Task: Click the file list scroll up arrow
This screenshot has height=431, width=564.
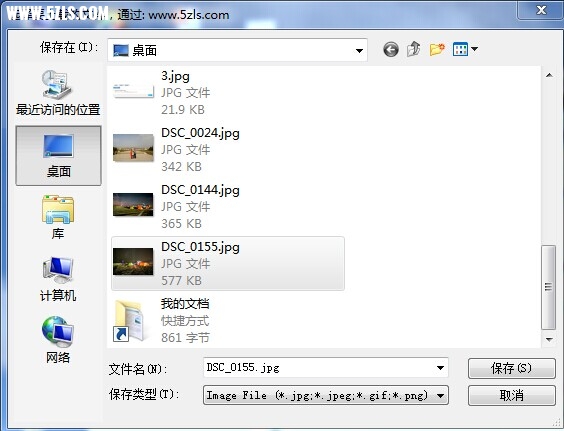Action: pos(549,75)
